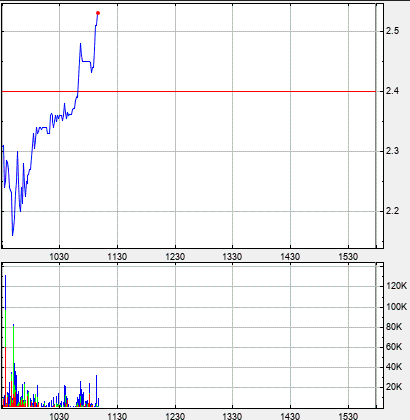
Task: Click the 1430 time label under price chart
Action: (290, 257)
